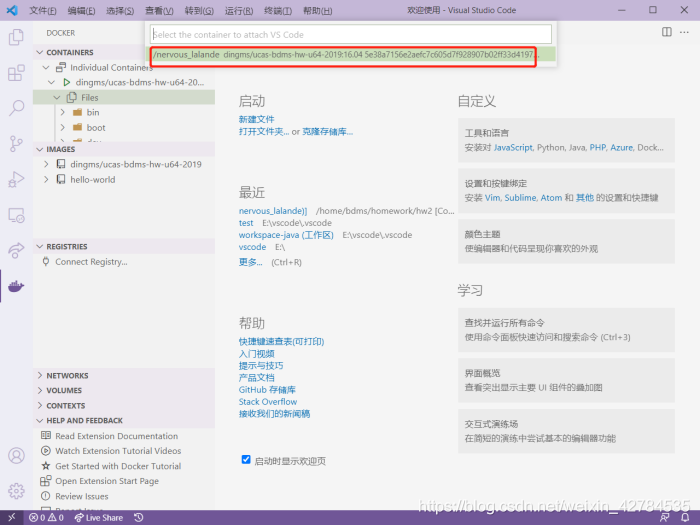The width and height of the screenshot is (700, 525).
Task: Click the VS Code logo icon
Action: [12, 10]
